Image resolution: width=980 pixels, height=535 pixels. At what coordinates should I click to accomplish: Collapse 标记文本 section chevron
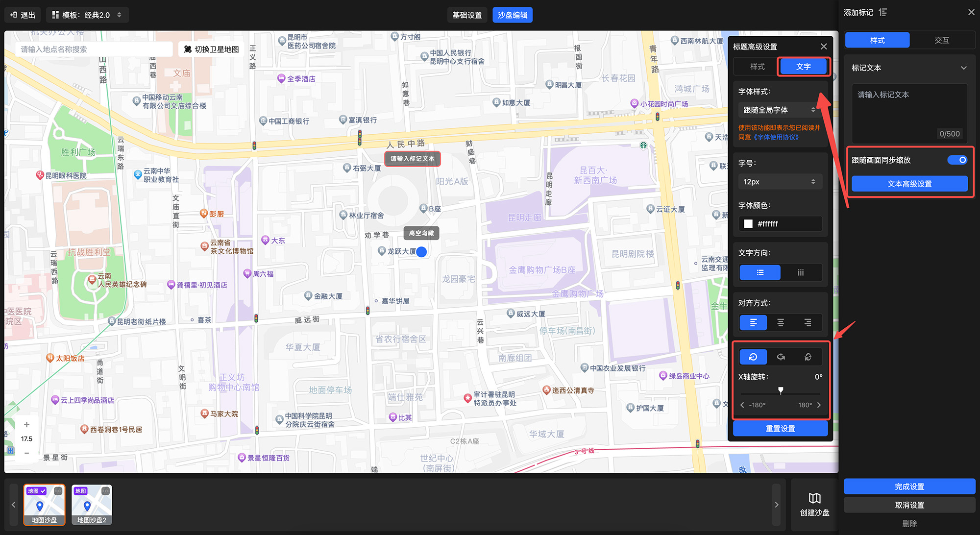[963, 68]
